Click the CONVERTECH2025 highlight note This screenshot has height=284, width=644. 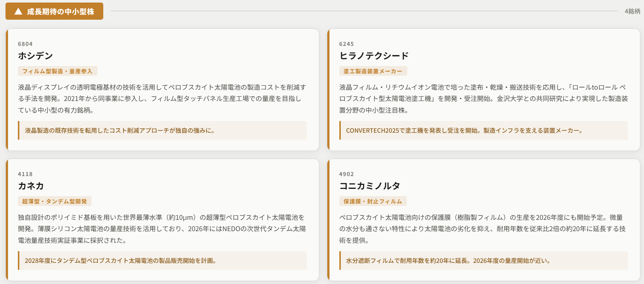[464, 131]
